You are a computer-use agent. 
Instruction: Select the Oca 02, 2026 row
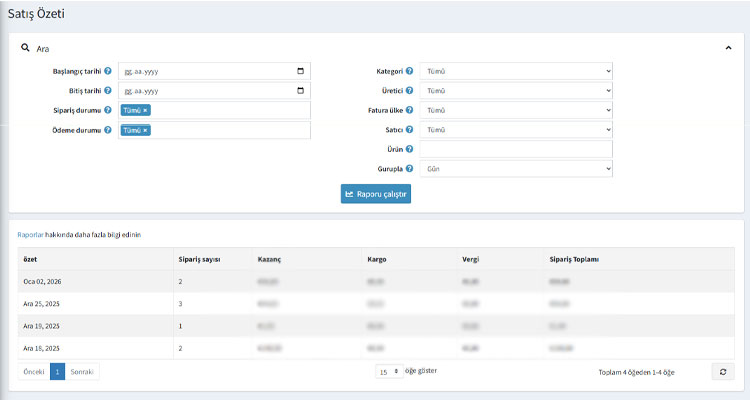pyautogui.click(x=376, y=281)
